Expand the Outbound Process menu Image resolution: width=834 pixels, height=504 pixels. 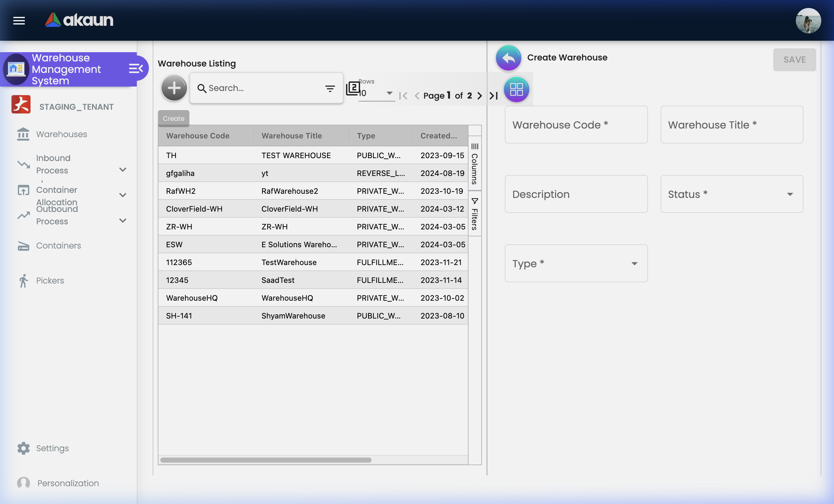pyautogui.click(x=123, y=220)
